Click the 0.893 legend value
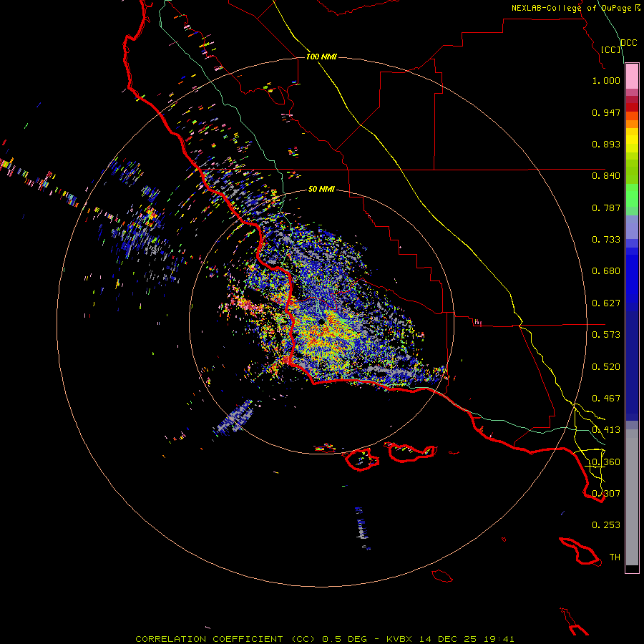 click(x=606, y=144)
